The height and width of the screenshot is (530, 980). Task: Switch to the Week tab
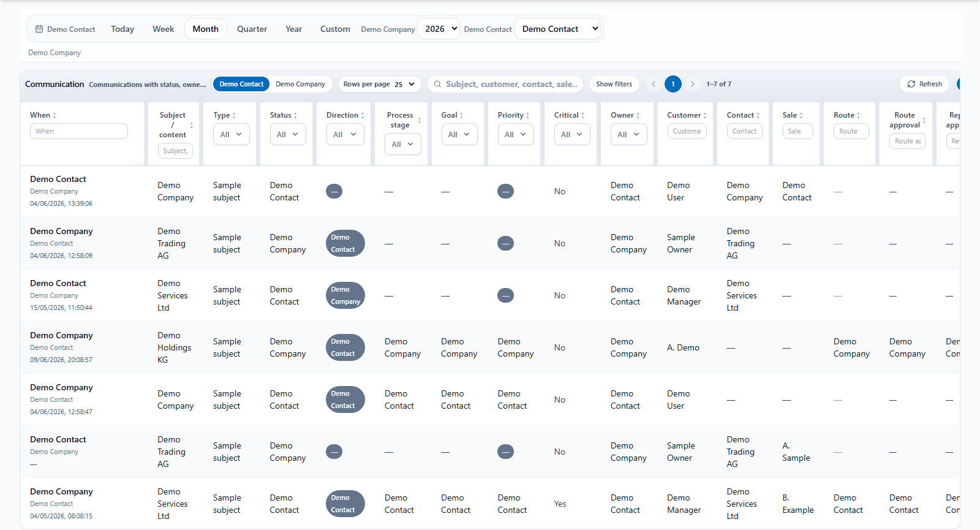click(164, 29)
